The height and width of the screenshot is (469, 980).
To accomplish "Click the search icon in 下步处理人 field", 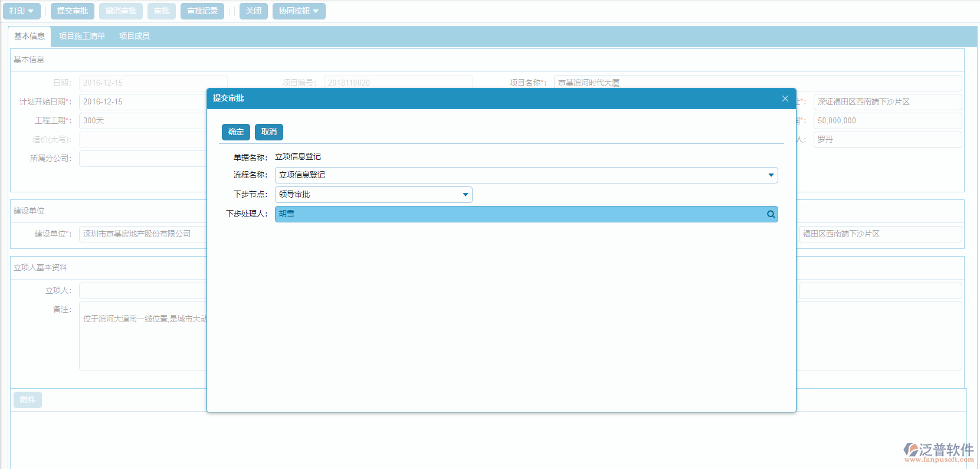I will pyautogui.click(x=771, y=214).
